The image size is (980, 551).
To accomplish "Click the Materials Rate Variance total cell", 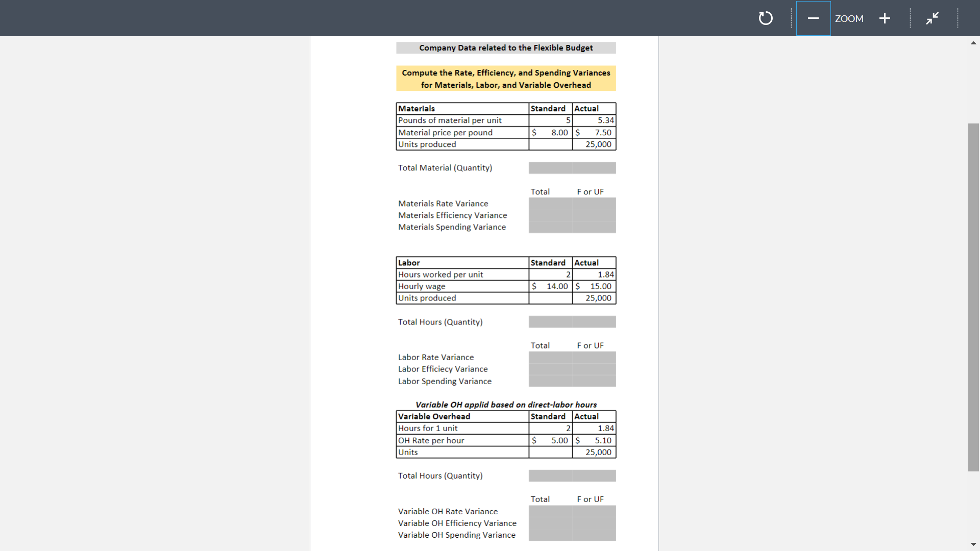I will (x=550, y=204).
